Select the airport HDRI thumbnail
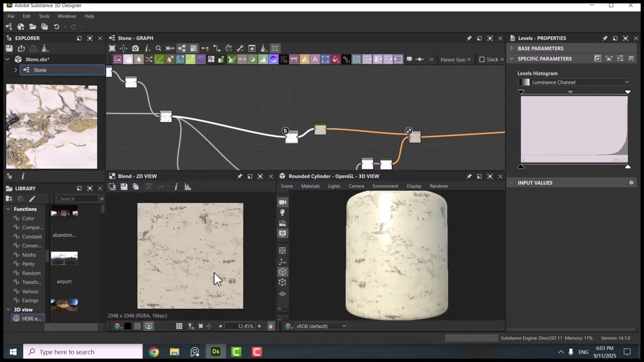Viewport: 644px width, 362px height. [64, 258]
